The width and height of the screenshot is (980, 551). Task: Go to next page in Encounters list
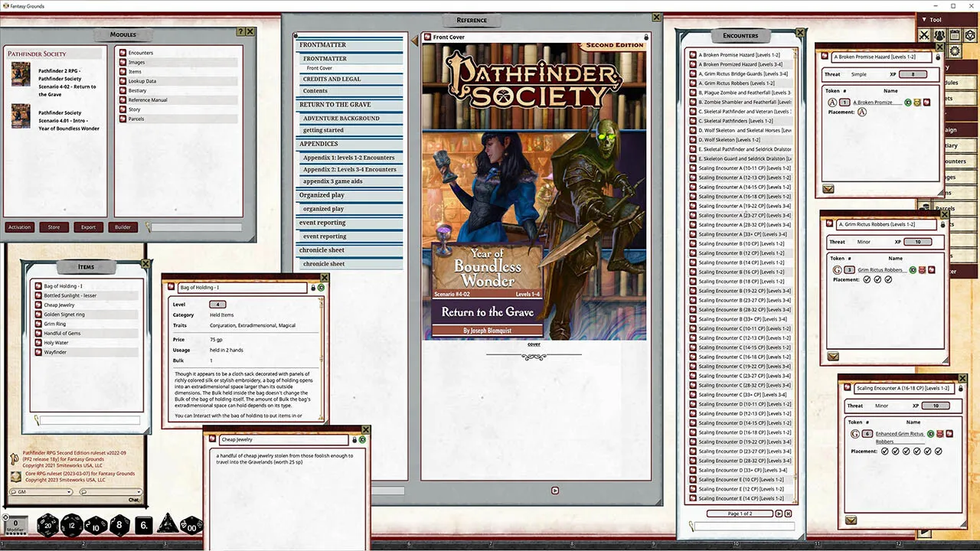tap(779, 514)
